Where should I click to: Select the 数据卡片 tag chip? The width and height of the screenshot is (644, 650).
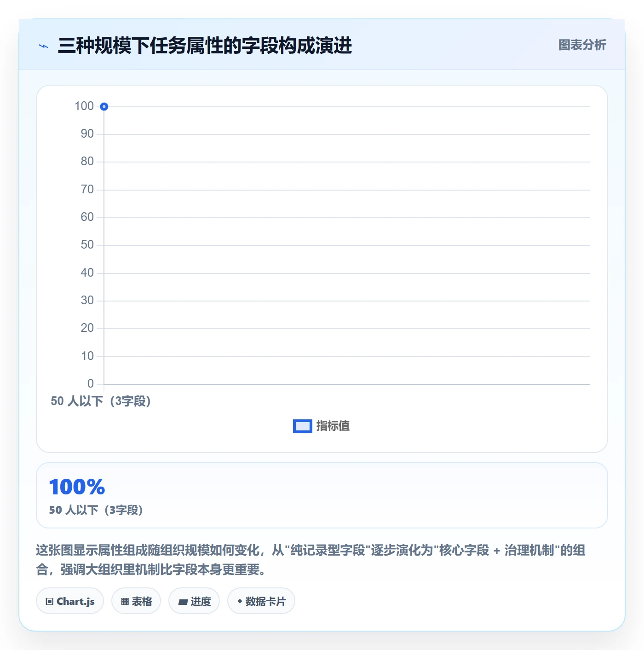[x=261, y=601]
